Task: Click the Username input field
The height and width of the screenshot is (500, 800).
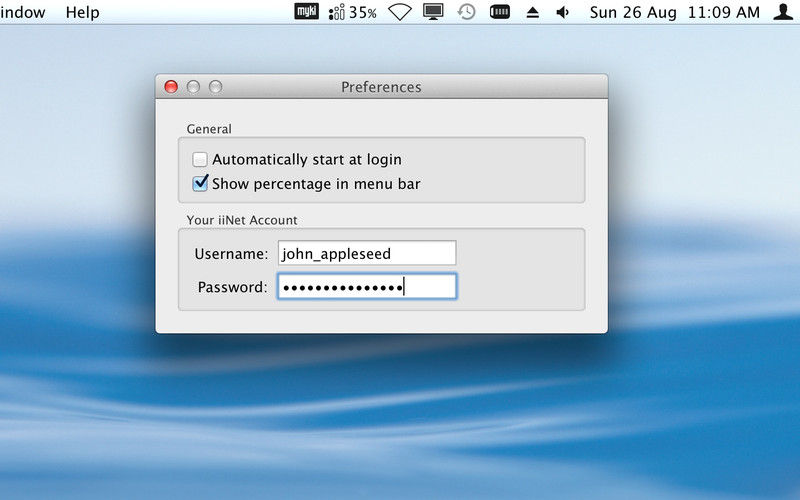Action: pos(367,253)
